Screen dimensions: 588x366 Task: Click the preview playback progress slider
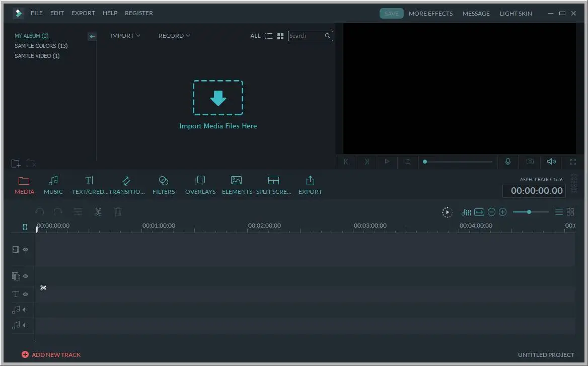coord(458,162)
